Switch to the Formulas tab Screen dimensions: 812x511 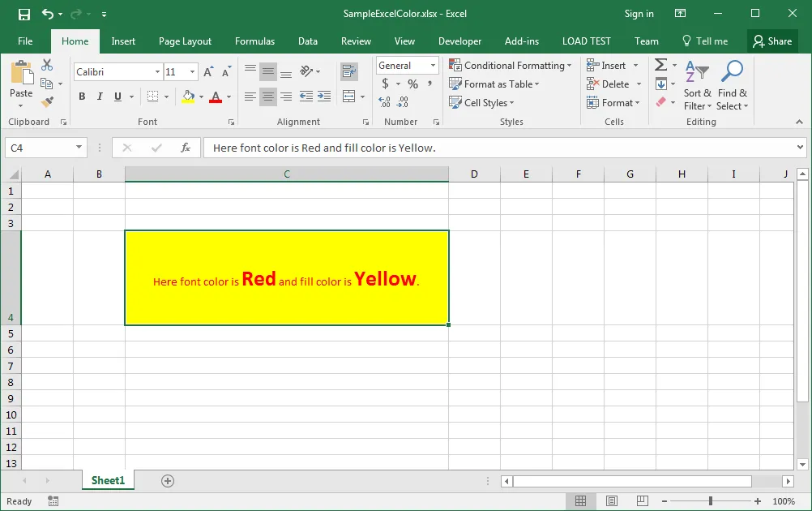[254, 41]
